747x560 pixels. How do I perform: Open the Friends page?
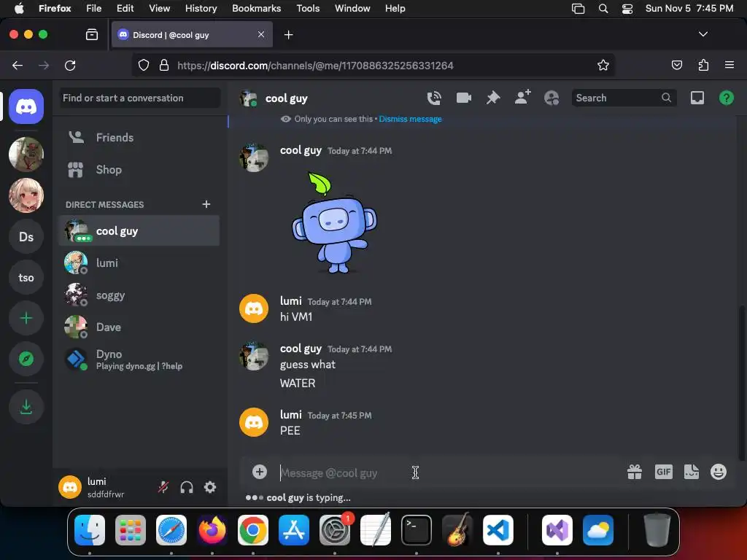139,138
